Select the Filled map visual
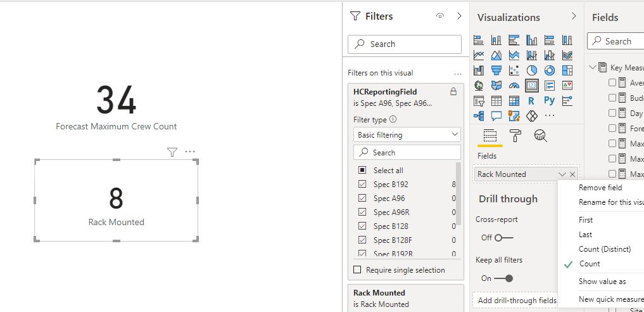The height and width of the screenshot is (312, 644). click(496, 86)
